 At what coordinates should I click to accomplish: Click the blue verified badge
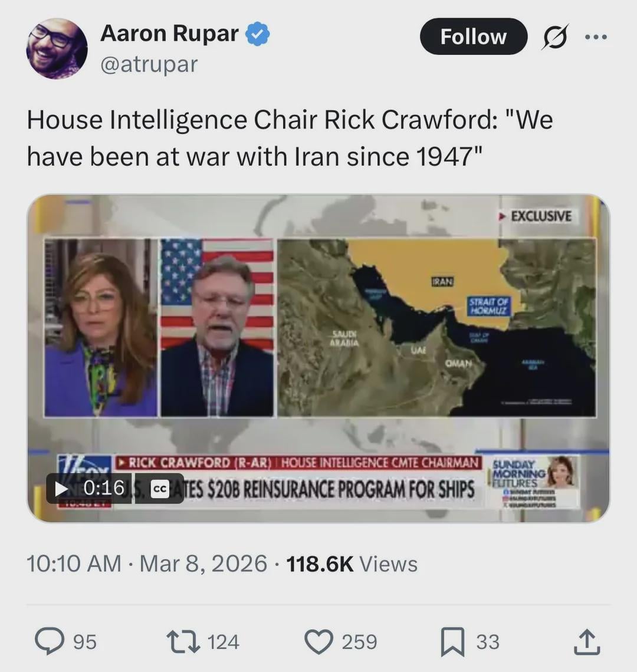pos(257,34)
